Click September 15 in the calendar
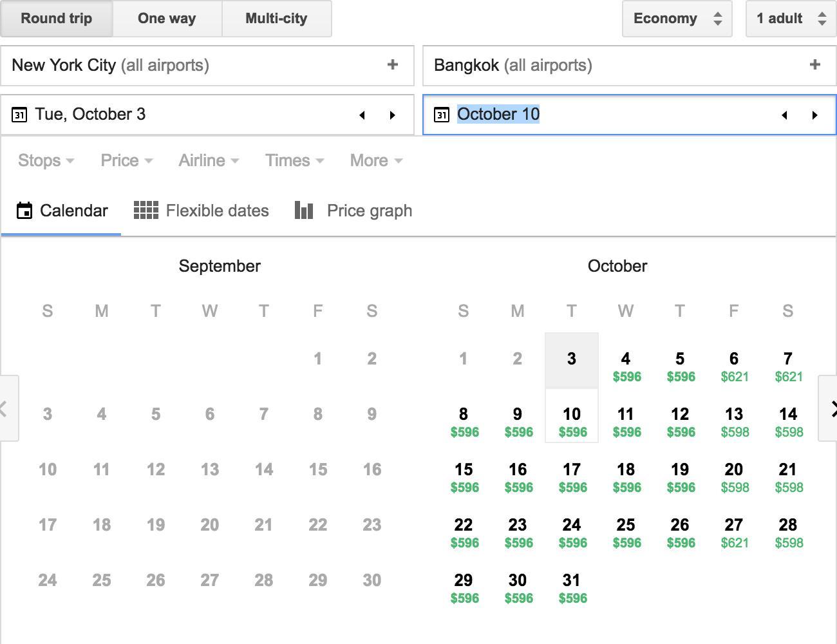This screenshot has height=644, width=837. coord(318,469)
